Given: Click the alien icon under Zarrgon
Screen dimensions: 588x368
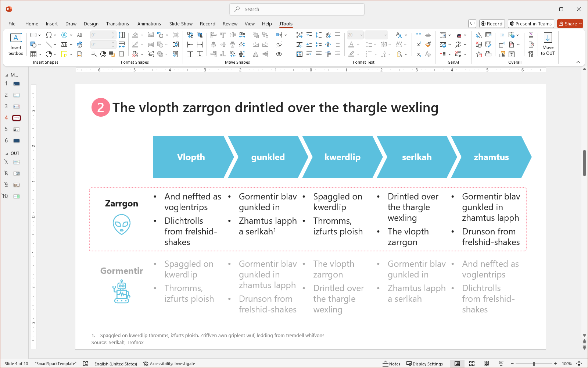Looking at the screenshot, I should coord(122,224).
